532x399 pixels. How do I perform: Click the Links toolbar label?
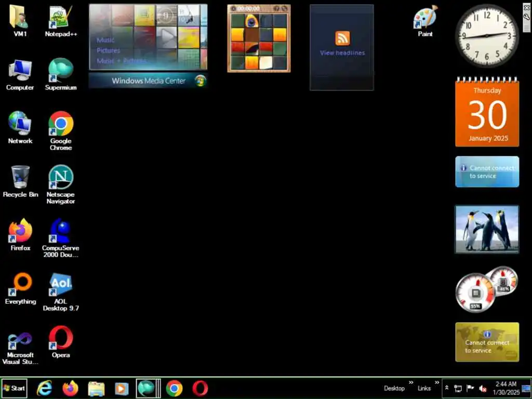[424, 388]
